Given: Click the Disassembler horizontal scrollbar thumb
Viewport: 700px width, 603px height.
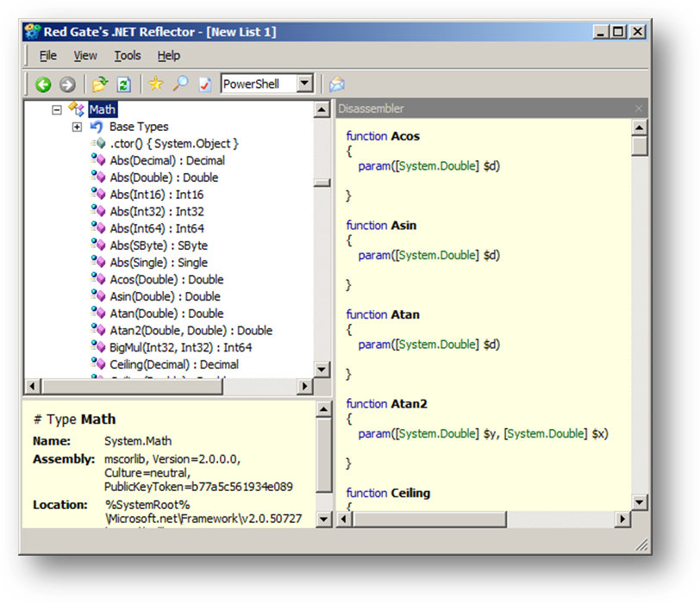Looking at the screenshot, I should (429, 519).
